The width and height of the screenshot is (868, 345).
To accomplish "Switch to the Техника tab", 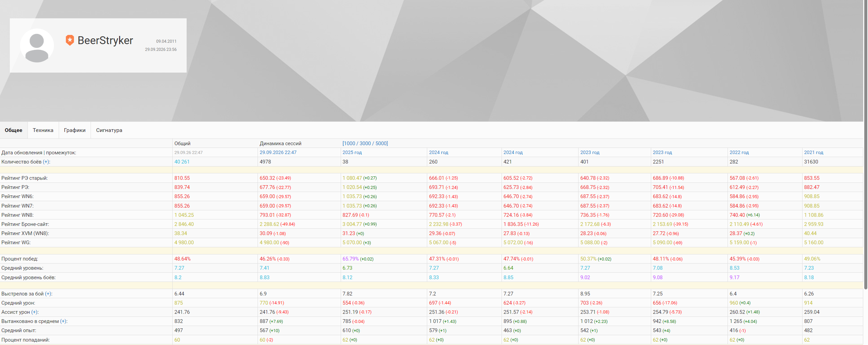I will coord(43,130).
